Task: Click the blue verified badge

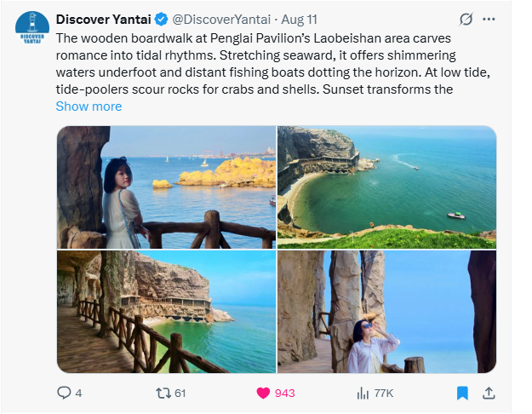Action: pos(162,20)
